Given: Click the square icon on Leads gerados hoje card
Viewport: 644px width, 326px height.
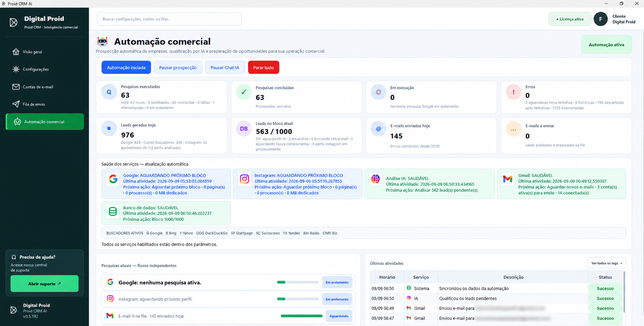Looking at the screenshot, I should 109,129.
